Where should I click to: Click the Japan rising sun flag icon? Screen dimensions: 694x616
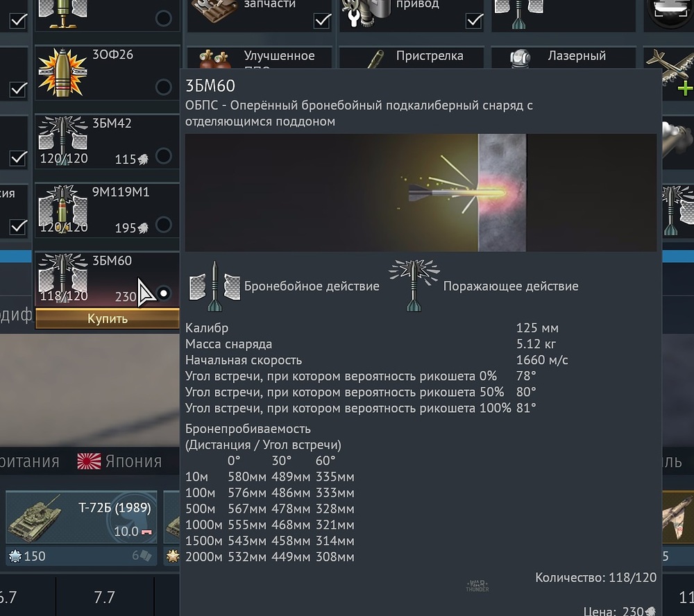click(x=89, y=461)
